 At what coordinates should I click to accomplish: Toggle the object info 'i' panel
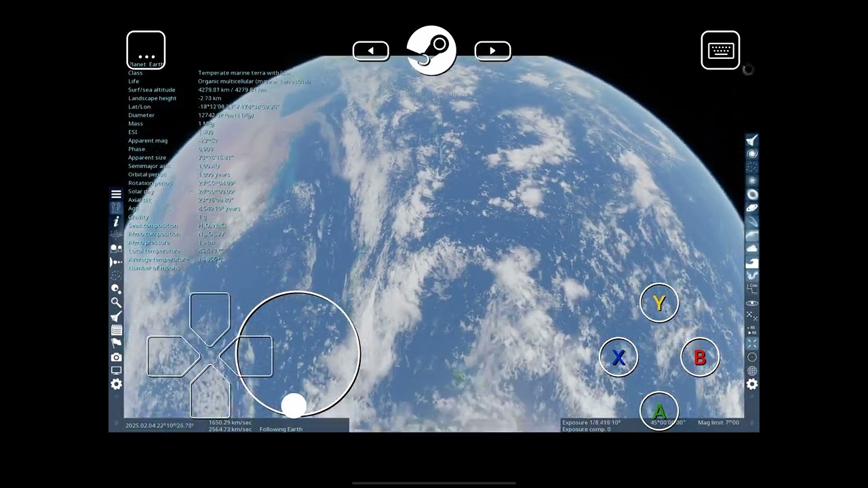[x=116, y=221]
